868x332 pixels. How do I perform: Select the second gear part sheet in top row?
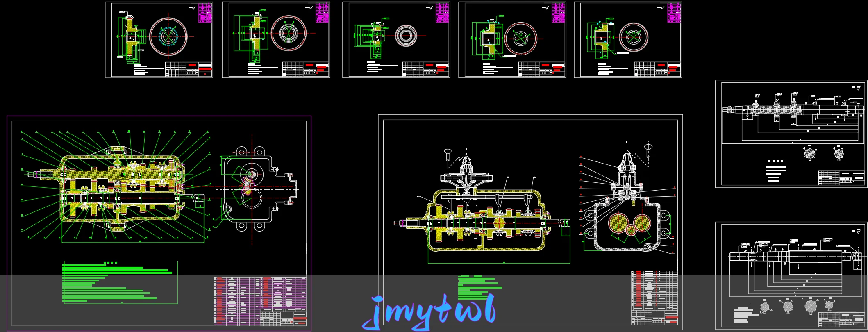(276, 40)
